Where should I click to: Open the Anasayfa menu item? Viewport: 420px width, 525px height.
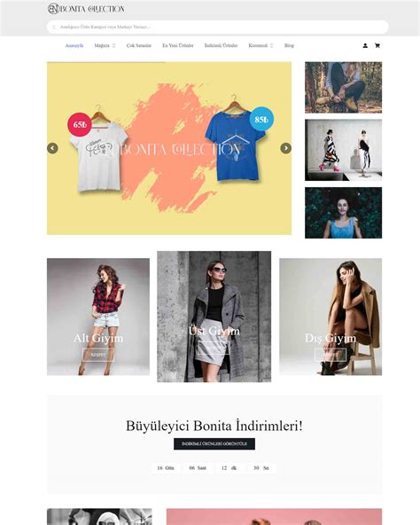(x=74, y=45)
